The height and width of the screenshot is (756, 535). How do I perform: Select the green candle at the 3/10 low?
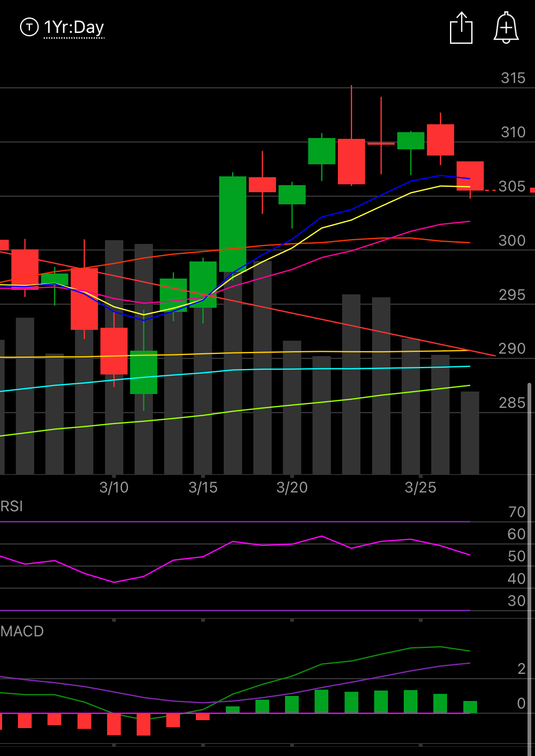(x=144, y=372)
